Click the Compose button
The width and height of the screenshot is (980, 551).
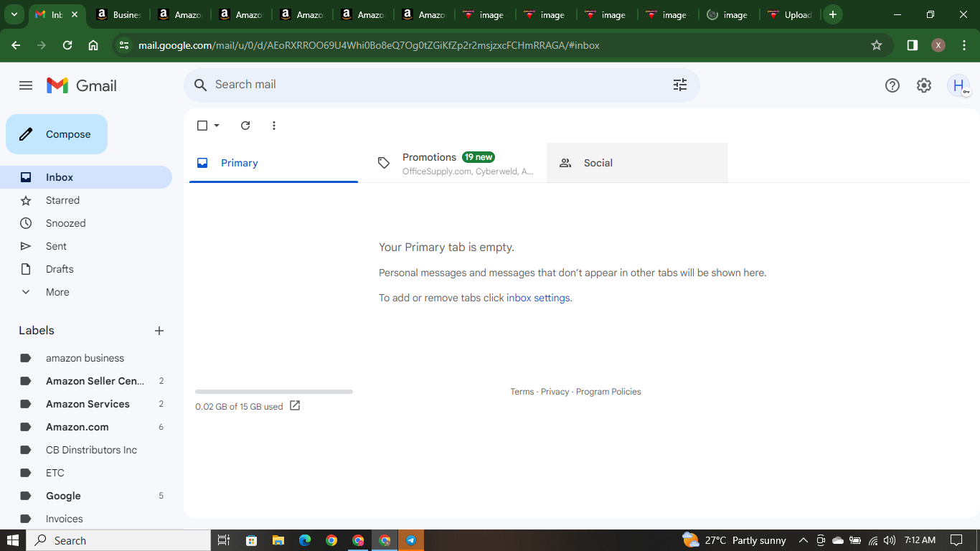pyautogui.click(x=57, y=134)
